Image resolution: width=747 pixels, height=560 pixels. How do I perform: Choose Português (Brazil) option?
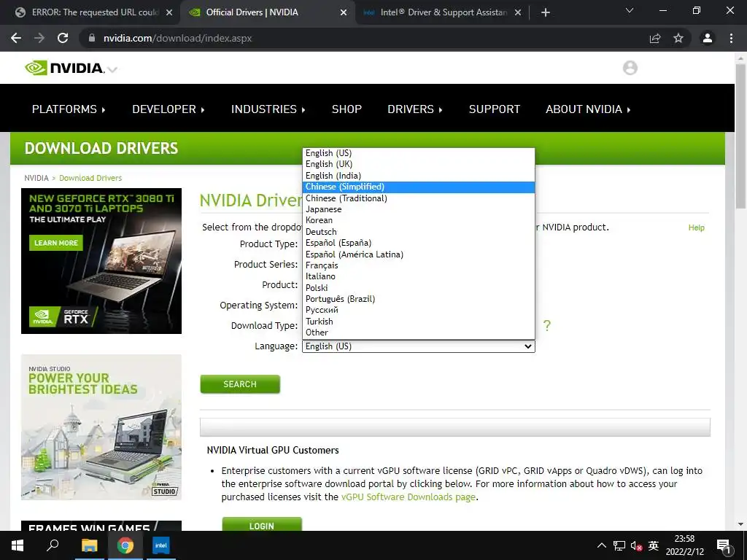tap(418, 299)
